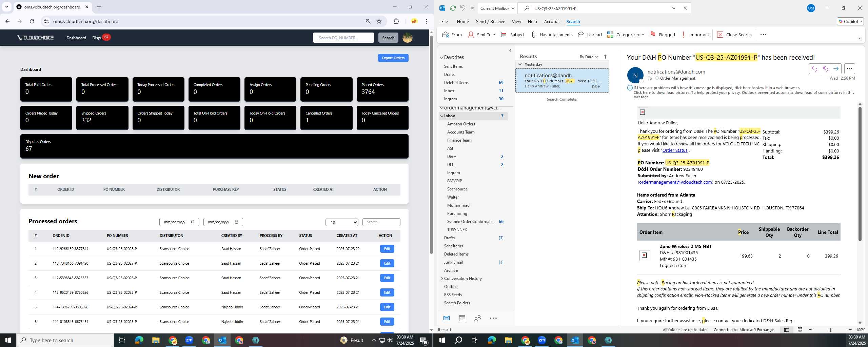This screenshot has width=868, height=347.
Task: Click the processed orders Search field
Action: click(x=381, y=222)
